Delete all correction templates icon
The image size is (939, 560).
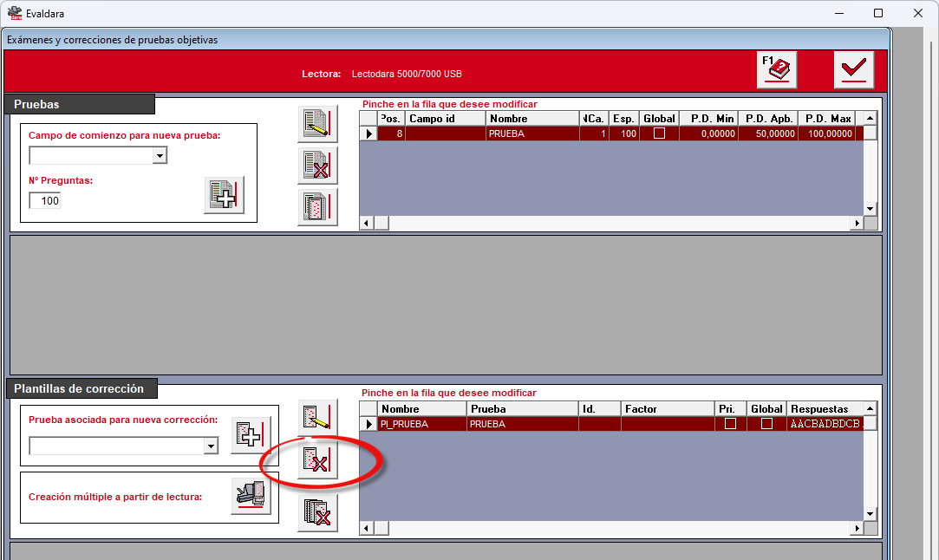coord(317,512)
